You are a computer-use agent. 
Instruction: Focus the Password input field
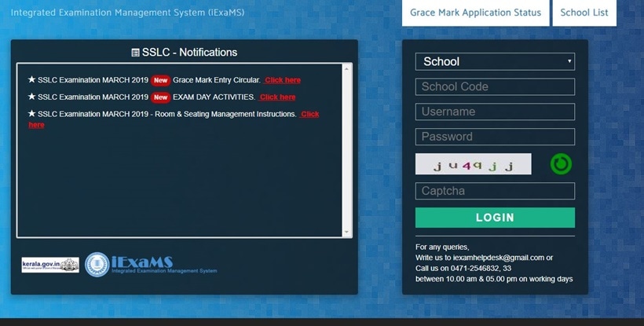click(x=495, y=137)
